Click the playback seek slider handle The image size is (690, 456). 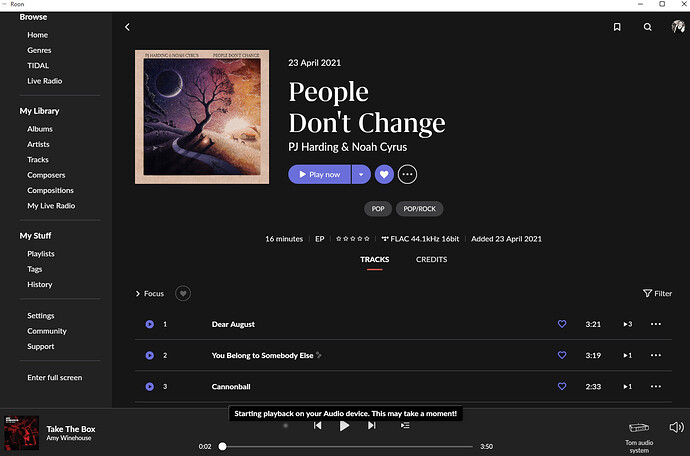223,446
